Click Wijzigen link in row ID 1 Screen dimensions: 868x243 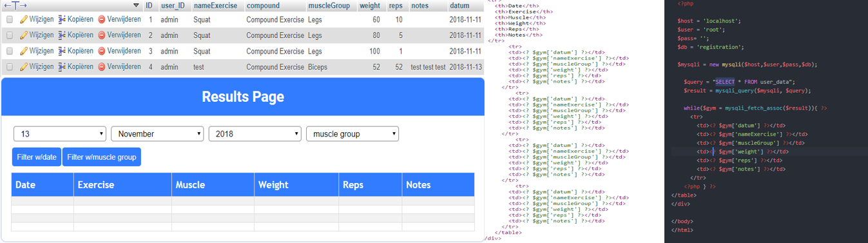[x=42, y=19]
